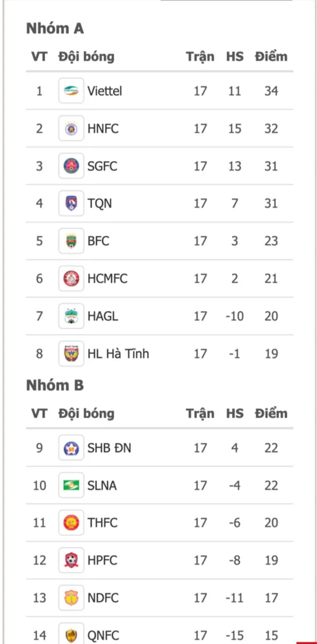Click the HPFC football logo
This screenshot has height=644, width=317.
point(71,560)
